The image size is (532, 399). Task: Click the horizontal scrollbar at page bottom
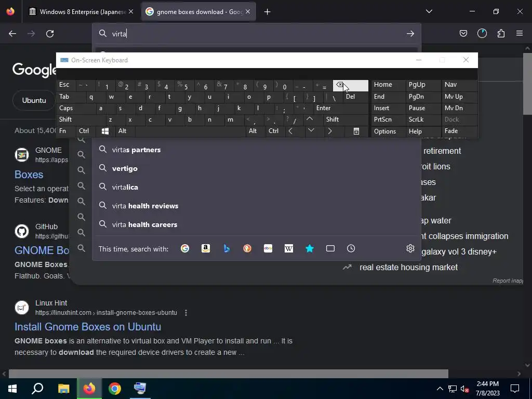[229, 374]
